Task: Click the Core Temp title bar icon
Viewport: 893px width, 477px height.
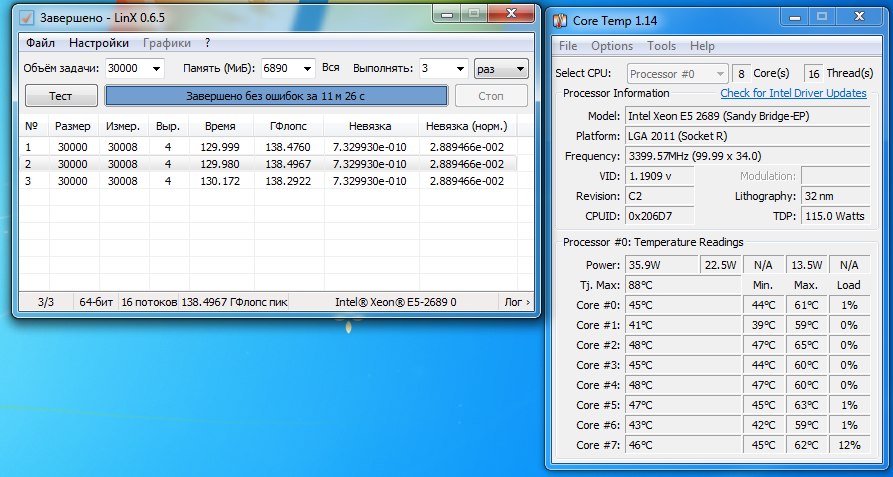Action: tap(560, 21)
